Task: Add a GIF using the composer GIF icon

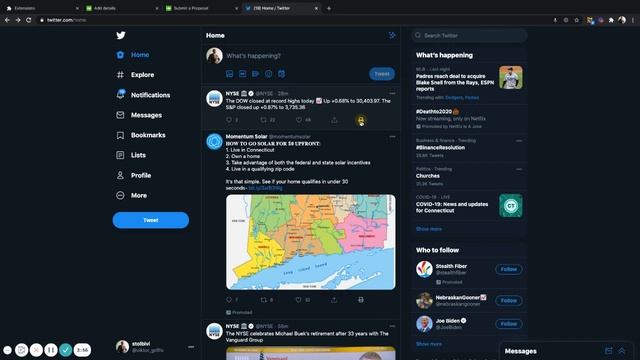Action: click(x=242, y=74)
